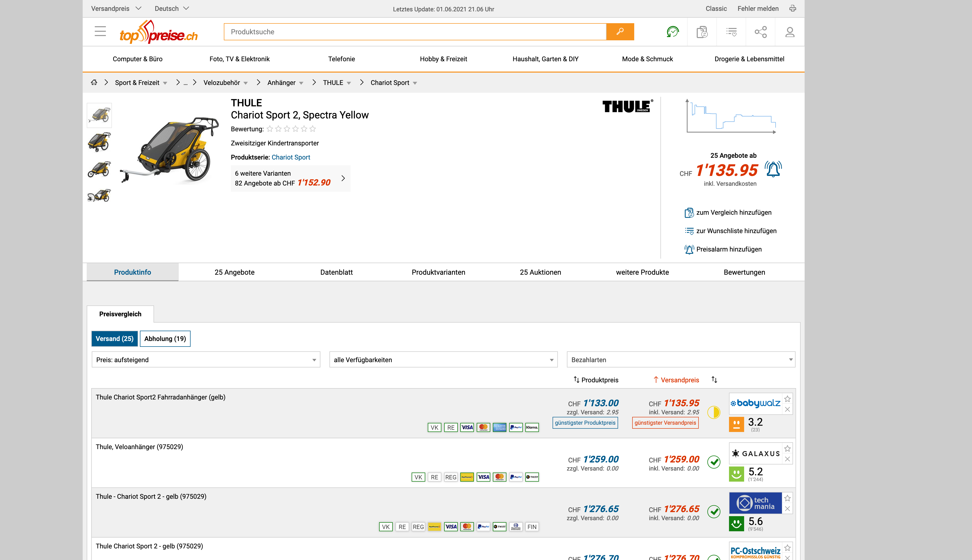Switch to the Datenblatt tab
Viewport: 972px width, 560px height.
tap(336, 272)
